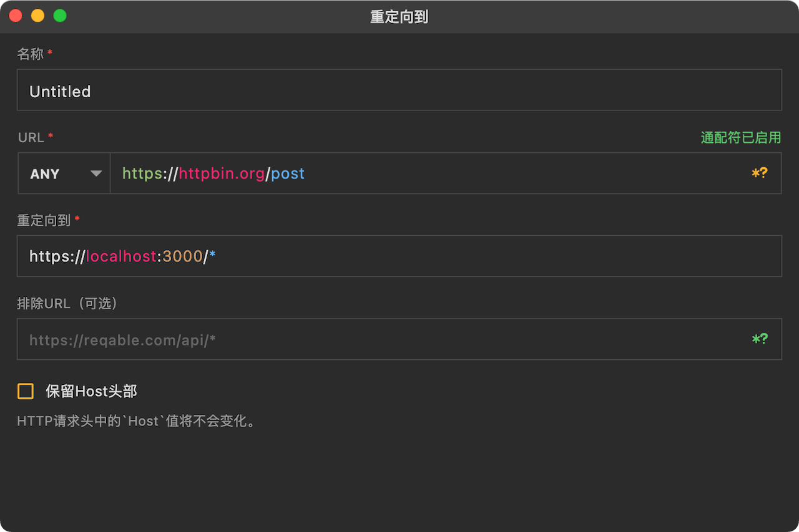Click the wildcard icon in URL field

[x=759, y=173]
